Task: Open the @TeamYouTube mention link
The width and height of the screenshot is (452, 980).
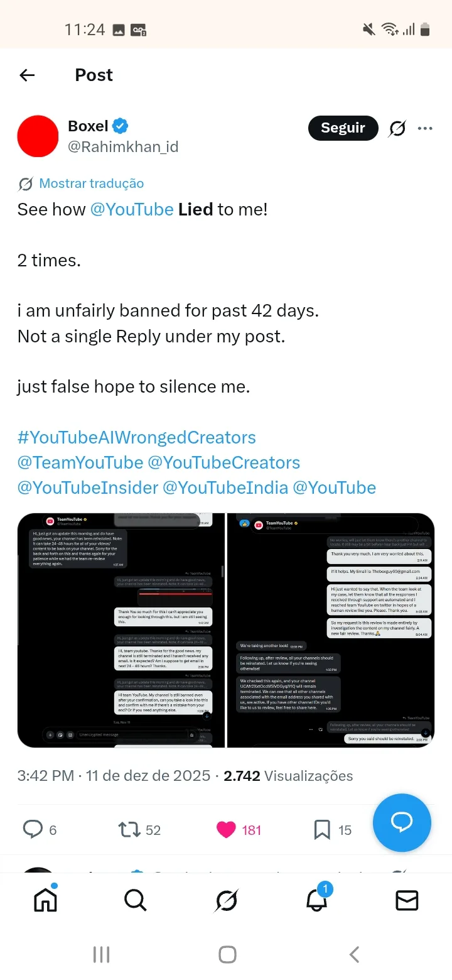Action: (x=80, y=462)
